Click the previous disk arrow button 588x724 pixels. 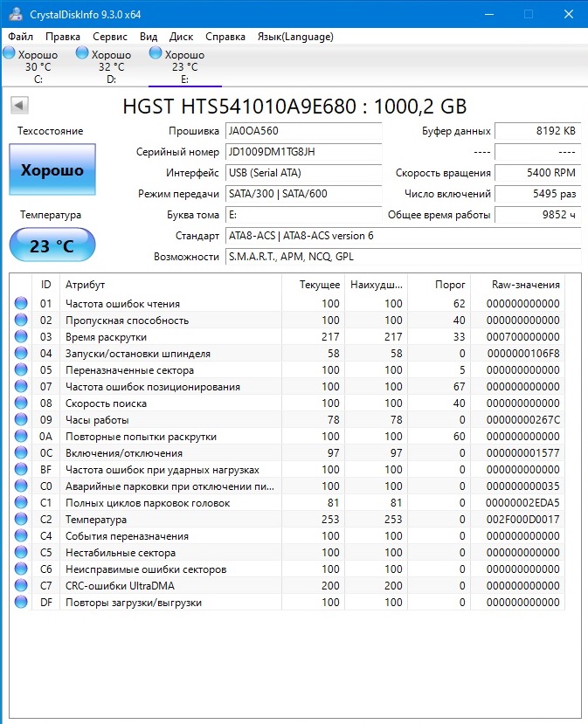pos(20,106)
